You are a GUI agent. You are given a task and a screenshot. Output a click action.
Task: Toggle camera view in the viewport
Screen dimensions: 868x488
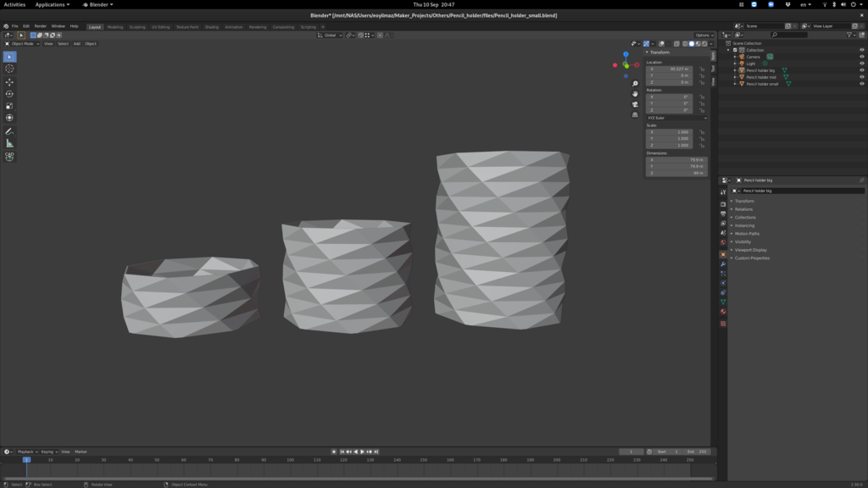pos(635,104)
